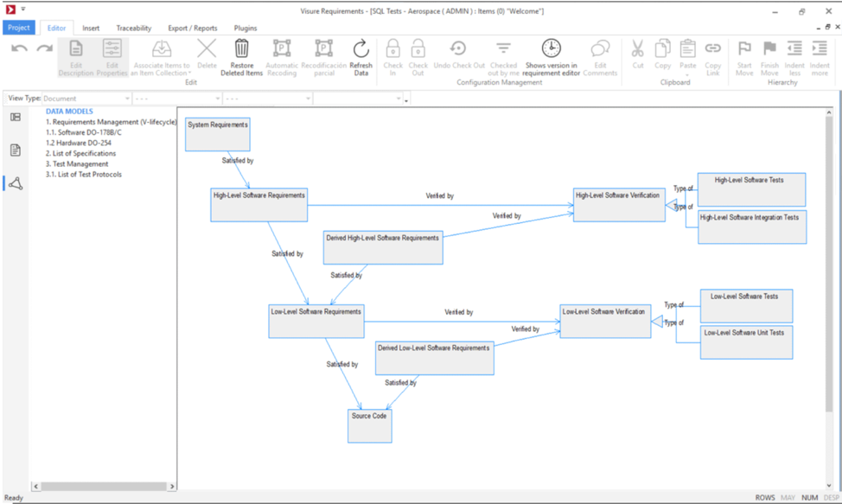Switch to the Insert tab
This screenshot has height=504, width=842.
[x=91, y=28]
